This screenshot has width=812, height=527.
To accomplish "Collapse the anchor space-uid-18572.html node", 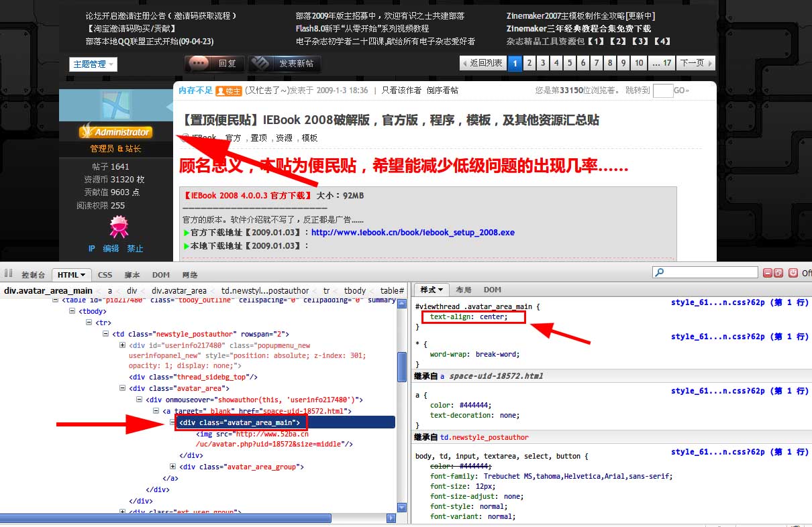I will click(x=156, y=411).
